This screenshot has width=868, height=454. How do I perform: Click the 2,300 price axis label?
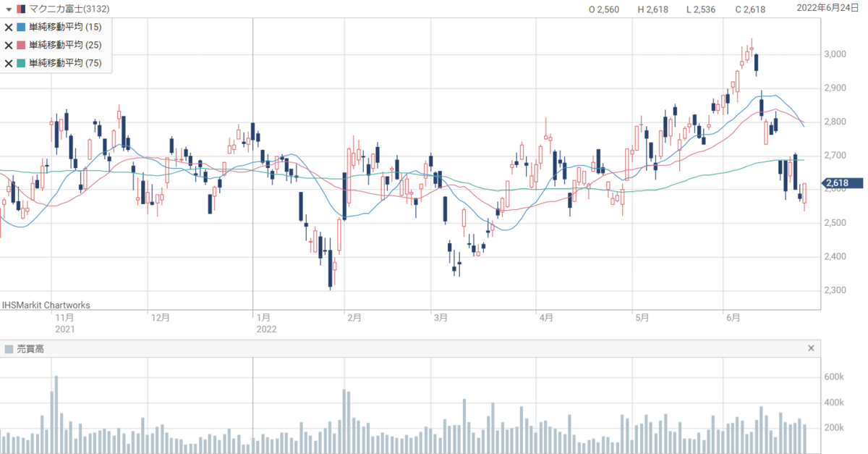coord(835,290)
